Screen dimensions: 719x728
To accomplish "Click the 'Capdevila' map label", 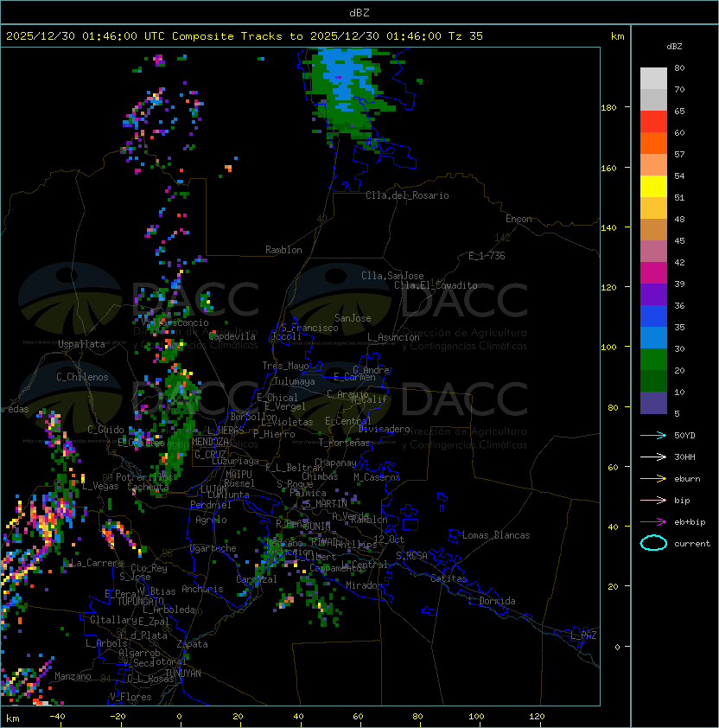I will 232,336.
